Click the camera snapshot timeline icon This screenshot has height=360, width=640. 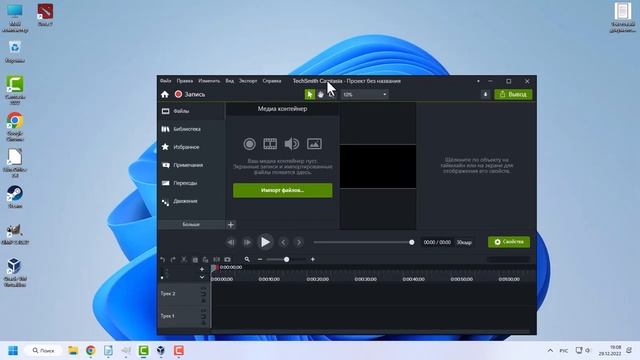[227, 260]
